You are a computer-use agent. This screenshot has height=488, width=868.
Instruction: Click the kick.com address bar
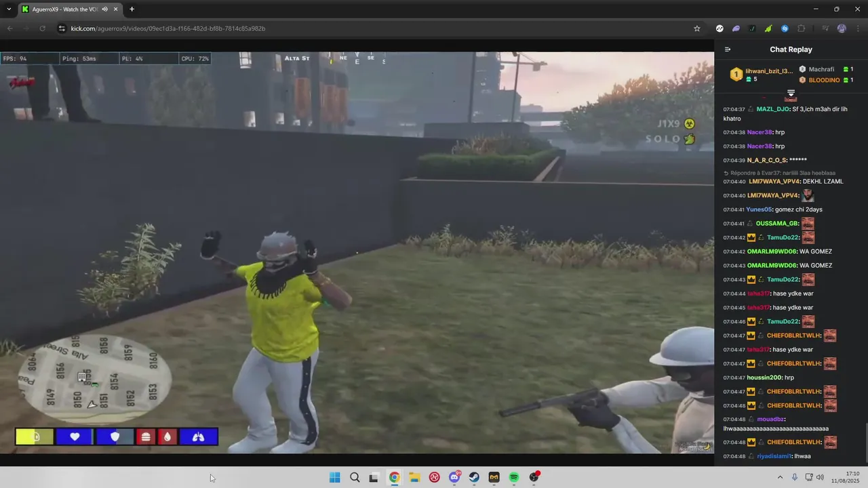[380, 28]
